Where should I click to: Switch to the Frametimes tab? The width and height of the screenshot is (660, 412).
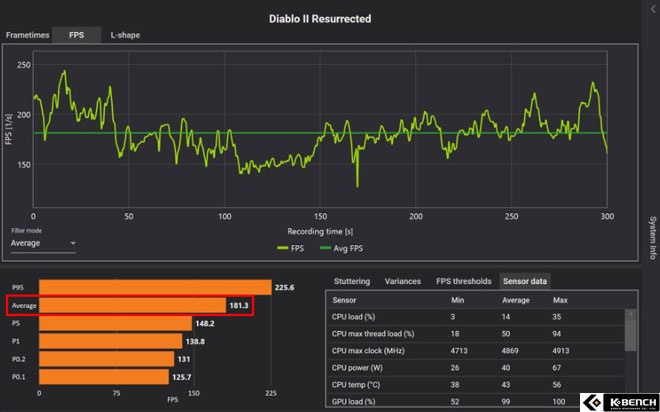[27, 35]
